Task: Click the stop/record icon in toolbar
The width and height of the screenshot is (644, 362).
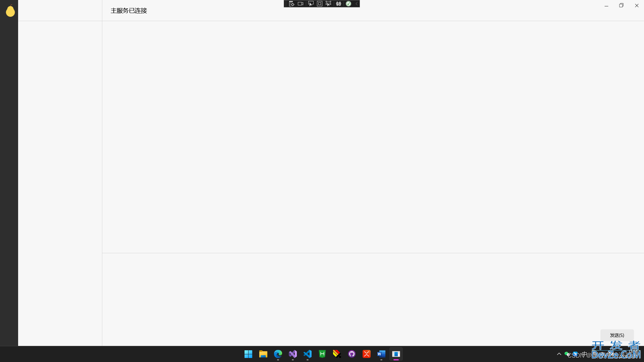Action: (x=319, y=4)
